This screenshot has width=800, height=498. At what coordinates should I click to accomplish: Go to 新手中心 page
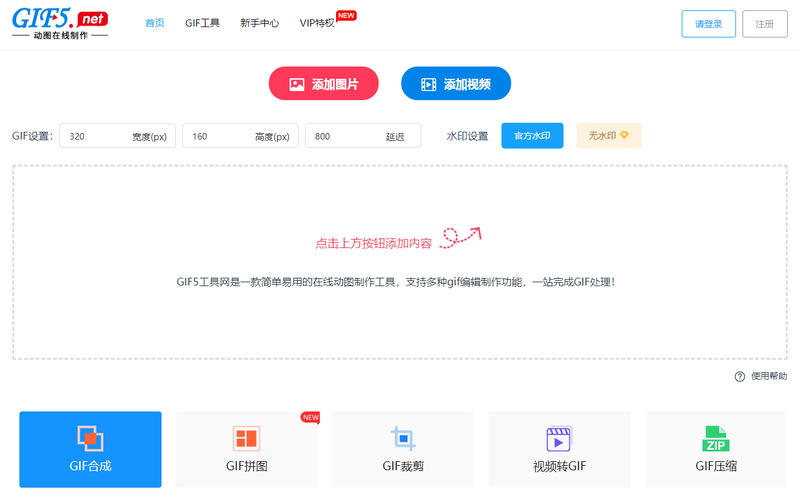259,23
